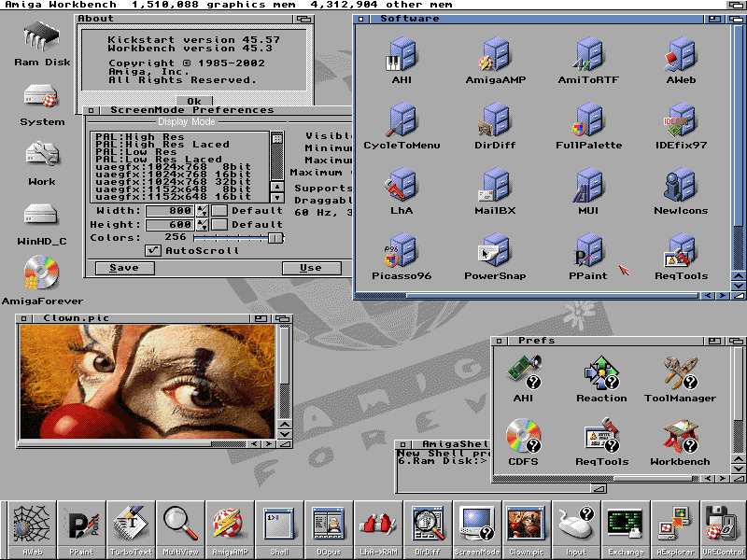Select the AmiToRTF drawer icon
The width and height of the screenshot is (747, 560).
pyautogui.click(x=588, y=54)
